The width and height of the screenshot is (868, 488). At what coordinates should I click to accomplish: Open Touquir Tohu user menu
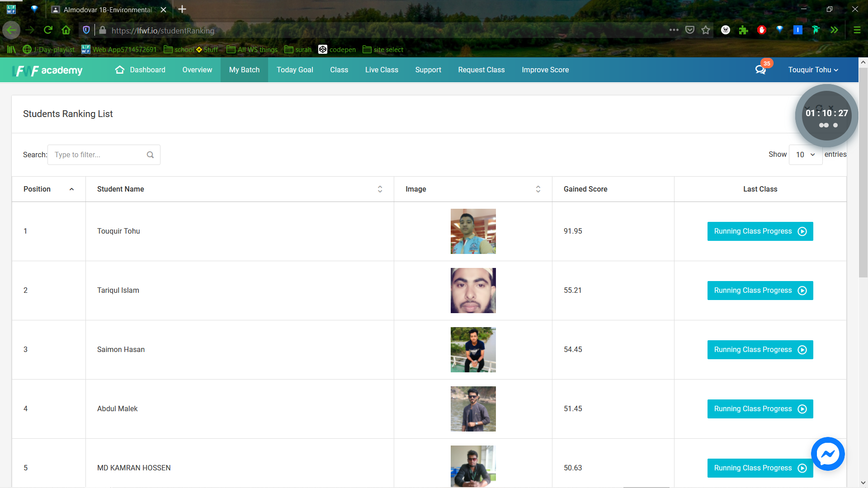point(813,70)
